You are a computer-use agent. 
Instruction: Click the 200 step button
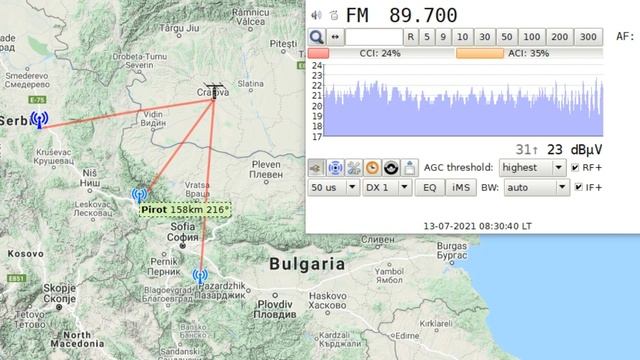560,37
